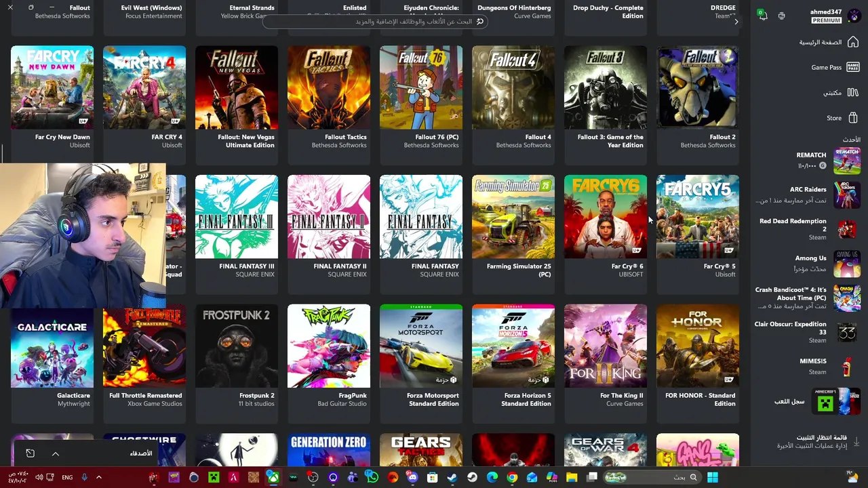868x488 pixels.
Task: Open Google Chrome from the taskbar
Action: [x=512, y=477]
